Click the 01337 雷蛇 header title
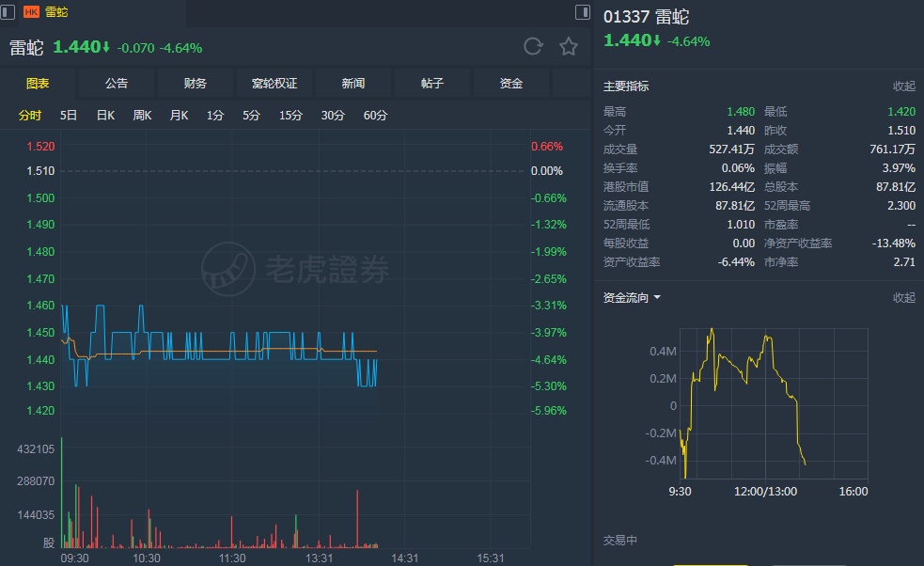Viewport: 924px width, 566px height. pos(646,17)
